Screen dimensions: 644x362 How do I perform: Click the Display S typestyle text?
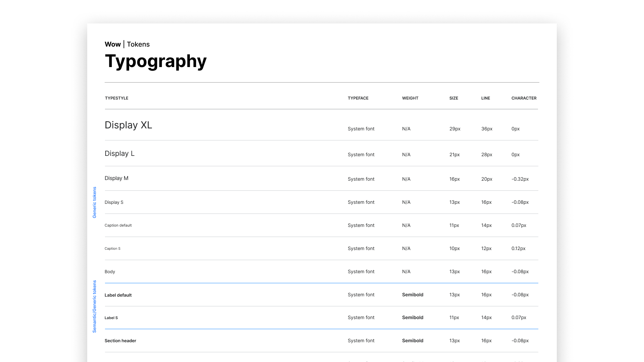(x=114, y=202)
